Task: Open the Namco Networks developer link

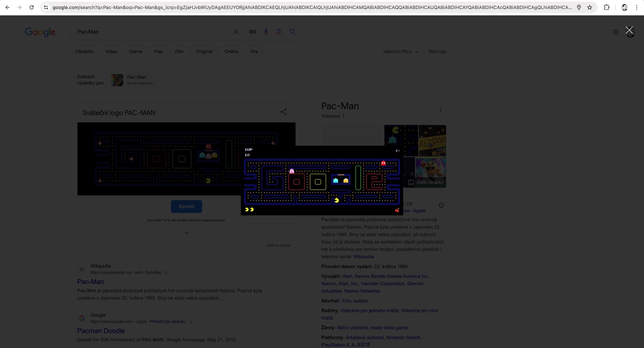Action: pos(362,291)
